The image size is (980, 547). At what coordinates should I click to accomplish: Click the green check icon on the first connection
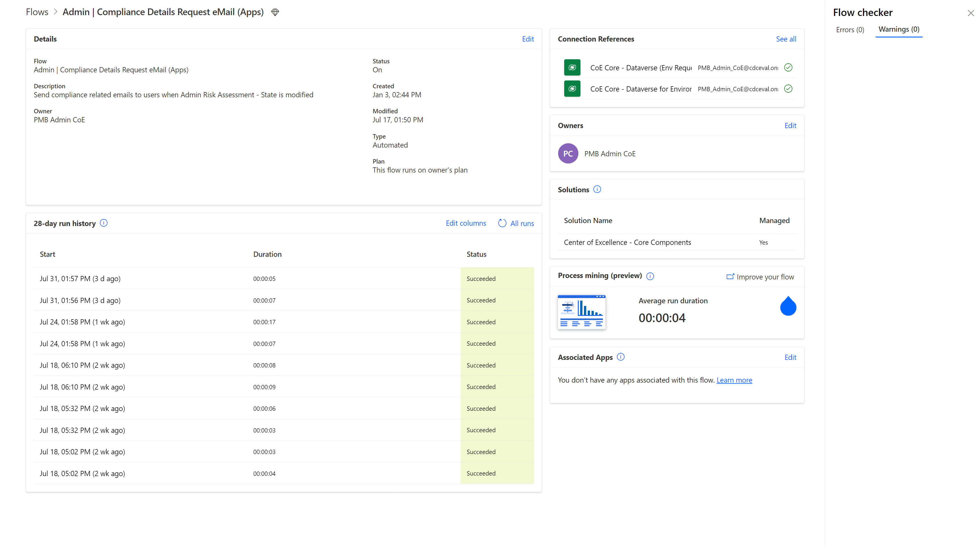pyautogui.click(x=788, y=67)
